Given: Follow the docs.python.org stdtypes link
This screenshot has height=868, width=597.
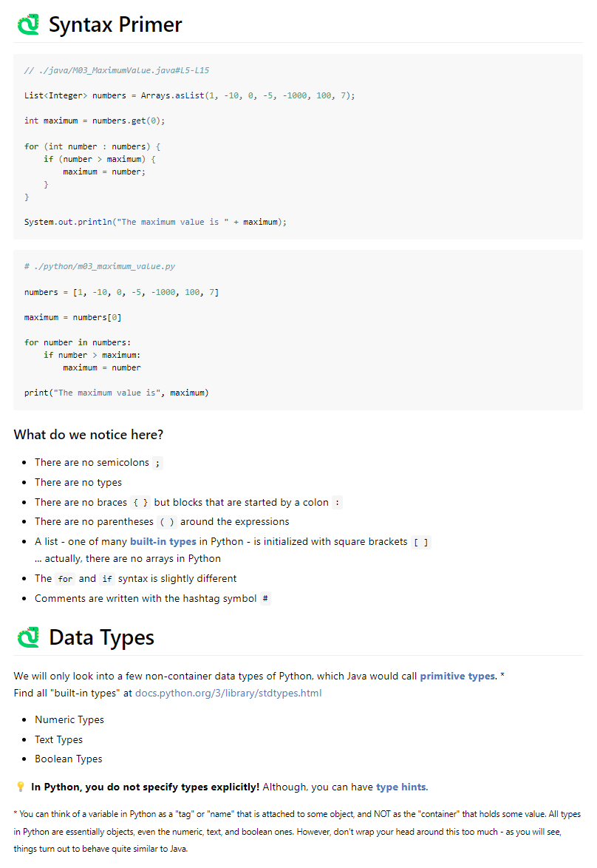Looking at the screenshot, I should click(229, 693).
